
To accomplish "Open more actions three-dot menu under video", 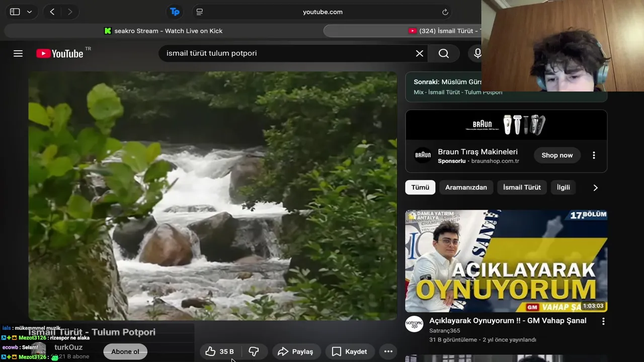I will tap(388, 351).
